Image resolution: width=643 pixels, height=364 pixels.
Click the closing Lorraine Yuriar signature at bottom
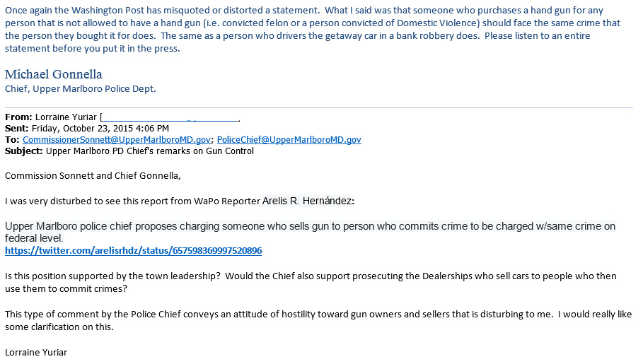click(35, 351)
